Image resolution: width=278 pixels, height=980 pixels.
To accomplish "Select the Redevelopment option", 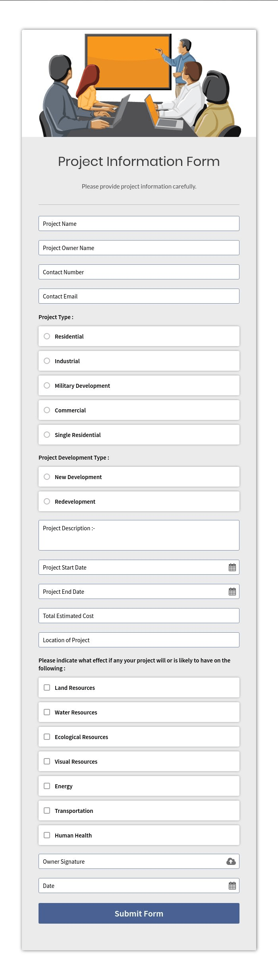I will [47, 501].
